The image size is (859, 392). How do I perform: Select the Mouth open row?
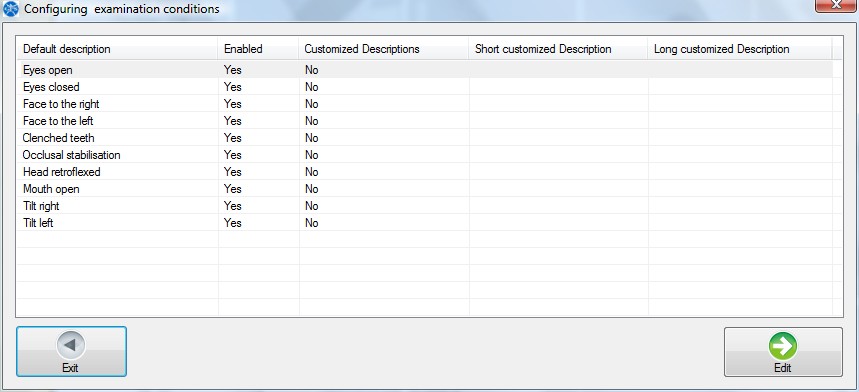(425, 189)
